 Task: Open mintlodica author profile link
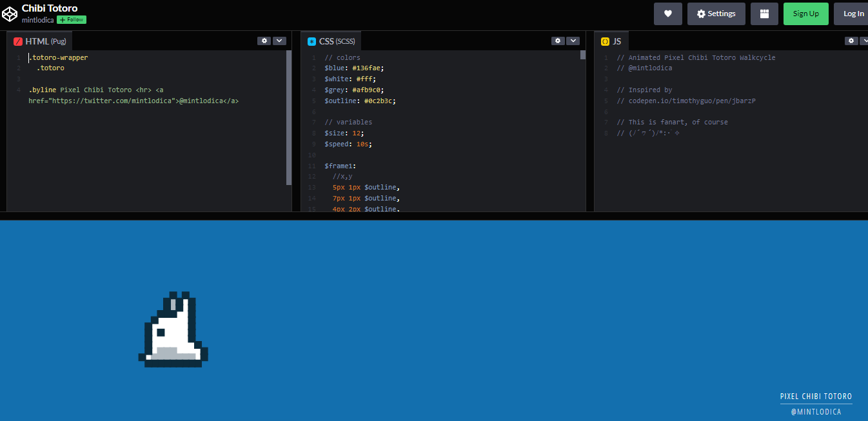coord(37,20)
